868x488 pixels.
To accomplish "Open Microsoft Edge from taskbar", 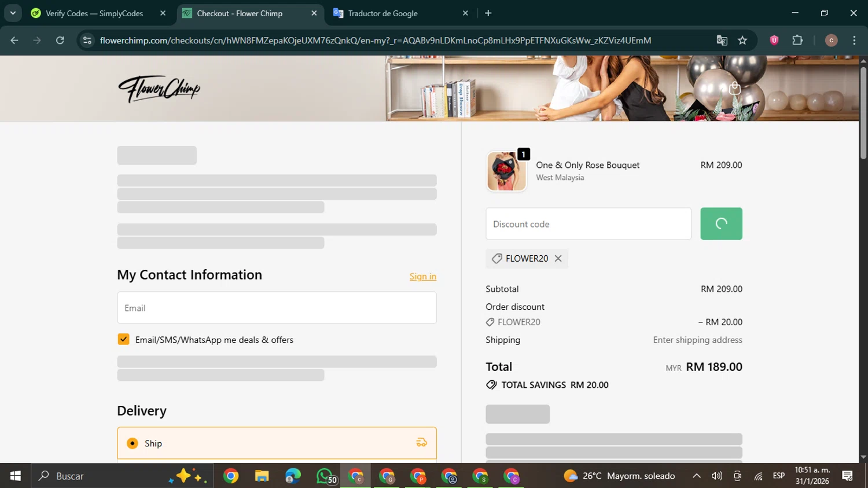I will 293,476.
